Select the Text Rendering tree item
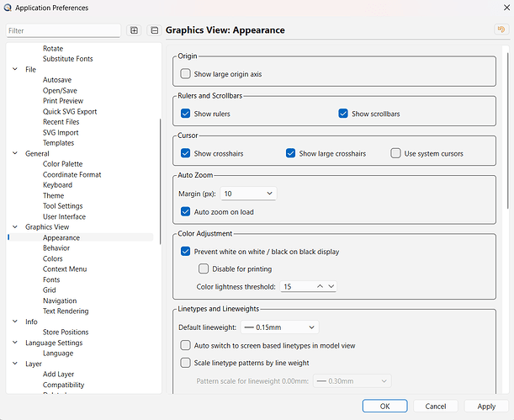This screenshot has width=514, height=420. click(66, 311)
